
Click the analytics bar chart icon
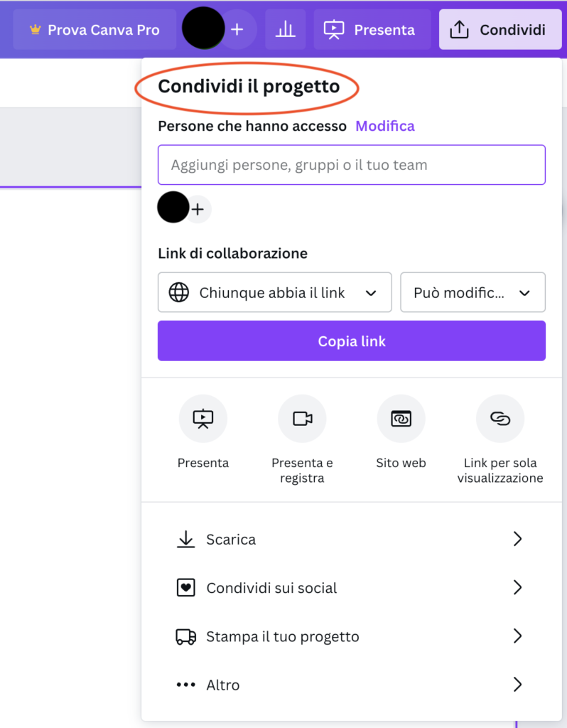[x=285, y=30]
